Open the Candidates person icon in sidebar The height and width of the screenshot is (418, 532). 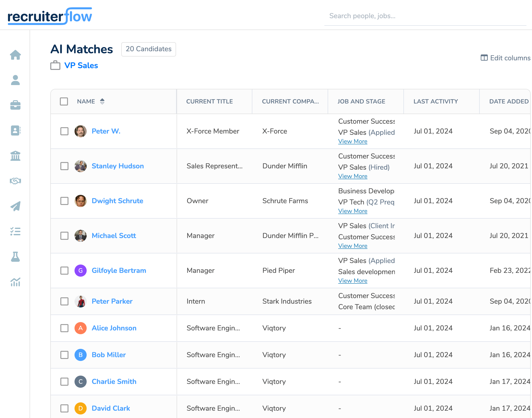(15, 80)
